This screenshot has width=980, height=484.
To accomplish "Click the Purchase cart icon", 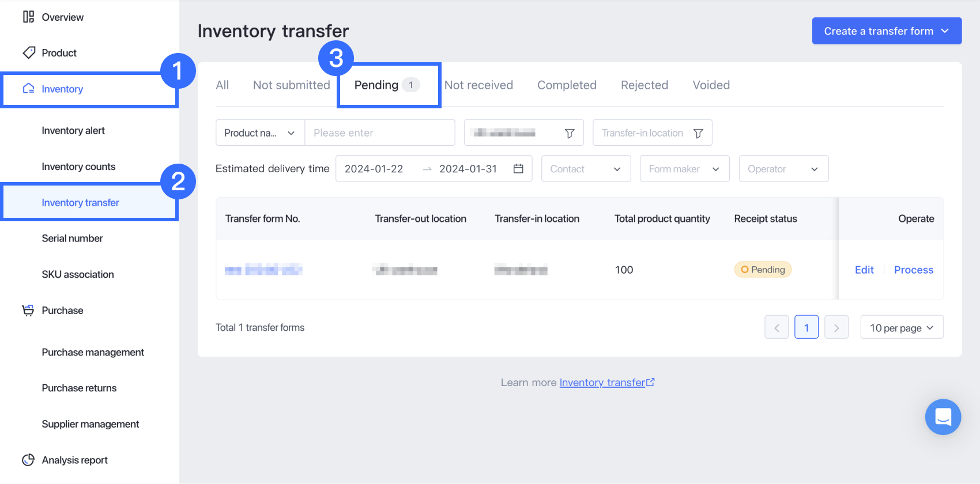I will pos(28,311).
